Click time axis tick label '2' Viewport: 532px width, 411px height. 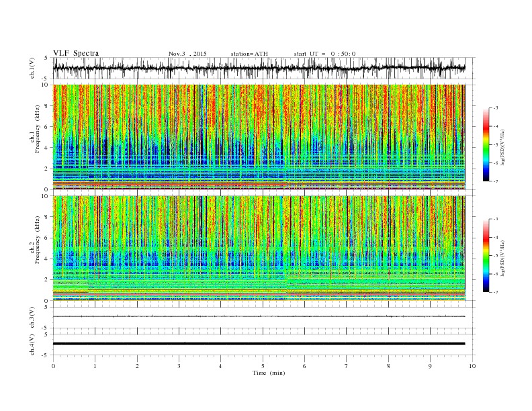pos(137,366)
